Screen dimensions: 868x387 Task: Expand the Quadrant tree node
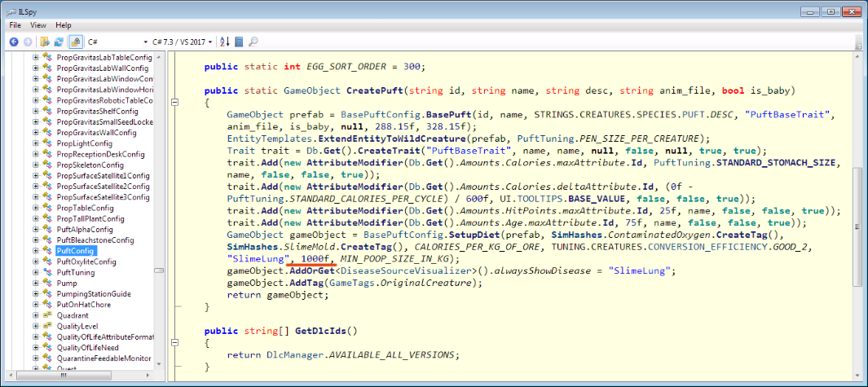[x=36, y=315]
